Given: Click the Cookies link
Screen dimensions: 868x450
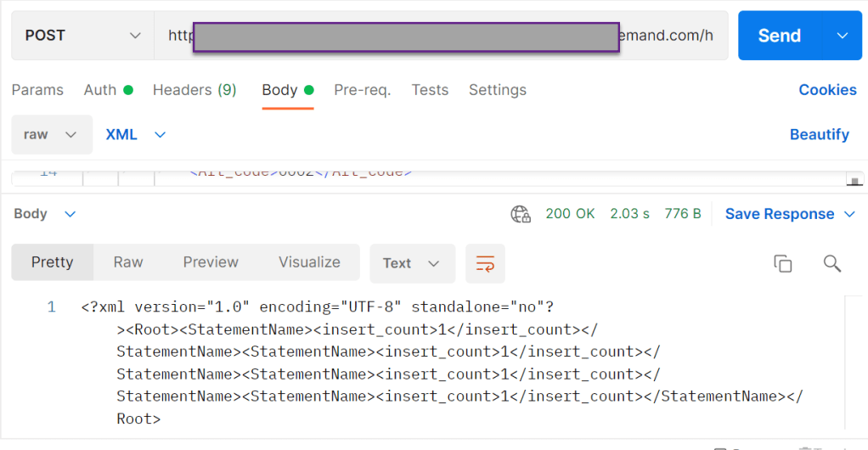Looking at the screenshot, I should tap(827, 90).
